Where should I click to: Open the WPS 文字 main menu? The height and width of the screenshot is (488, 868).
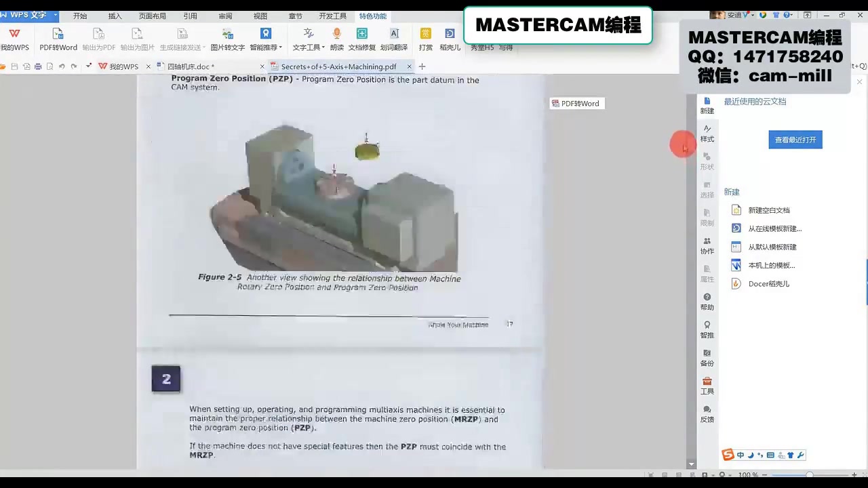(27, 15)
